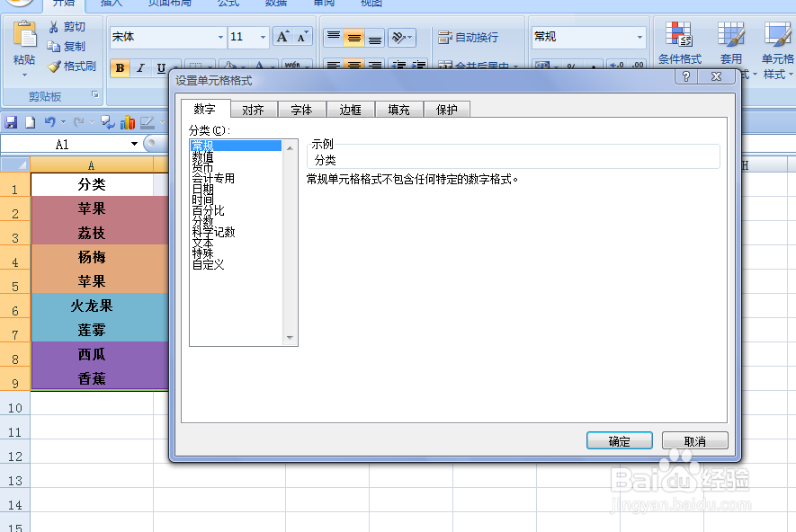Increase font size with the large A
The height and width of the screenshot is (532, 796).
[282, 37]
